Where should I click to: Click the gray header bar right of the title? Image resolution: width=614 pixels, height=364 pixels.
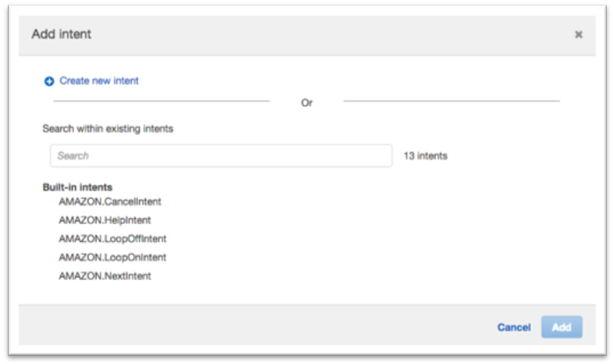point(333,35)
